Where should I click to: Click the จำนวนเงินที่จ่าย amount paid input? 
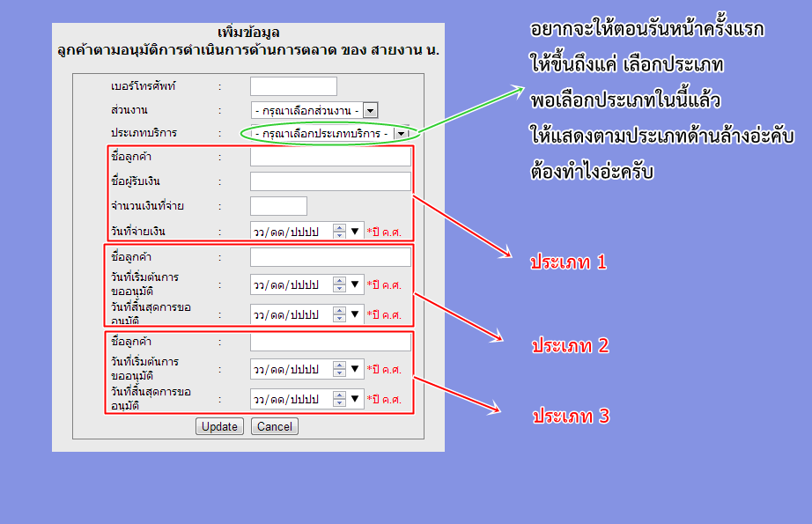coord(278,205)
